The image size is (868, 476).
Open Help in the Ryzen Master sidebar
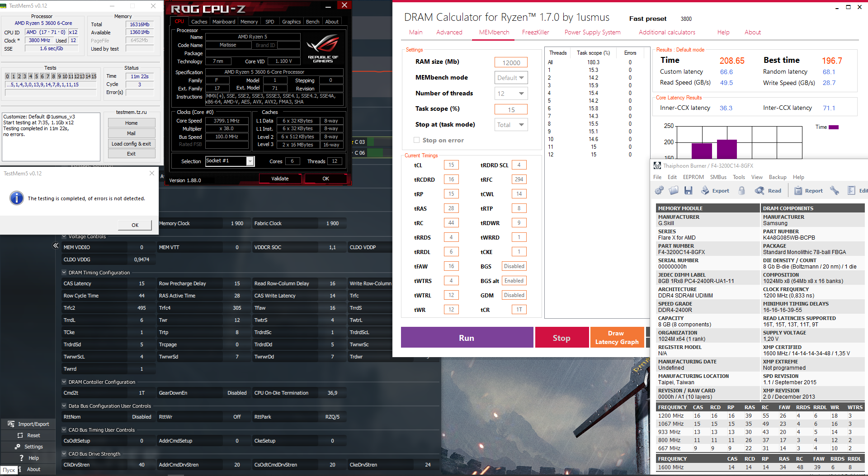(28, 458)
